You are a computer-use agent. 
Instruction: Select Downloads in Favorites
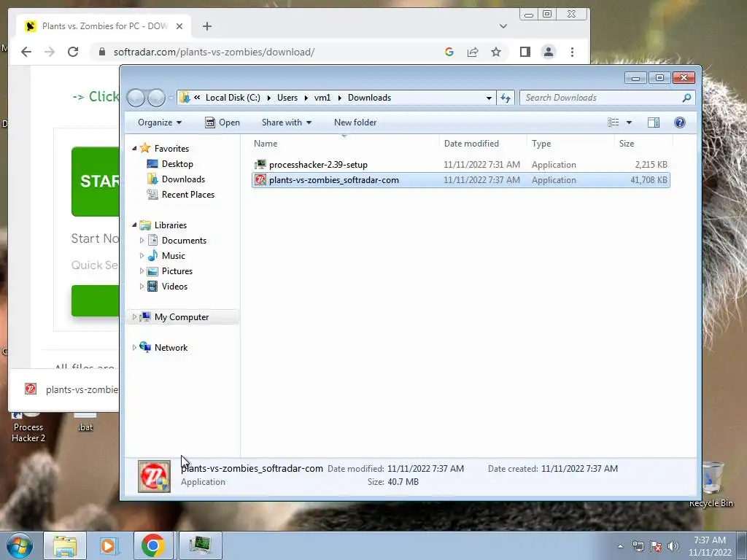point(183,179)
